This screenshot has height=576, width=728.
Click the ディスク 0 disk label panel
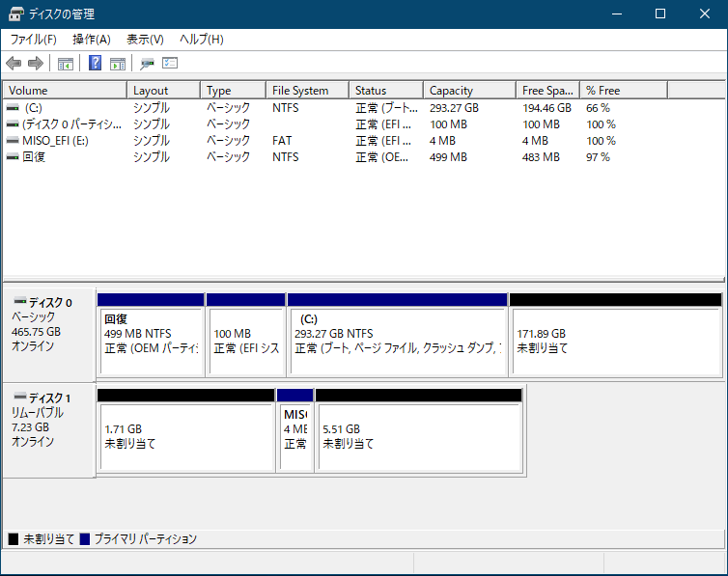click(48, 334)
